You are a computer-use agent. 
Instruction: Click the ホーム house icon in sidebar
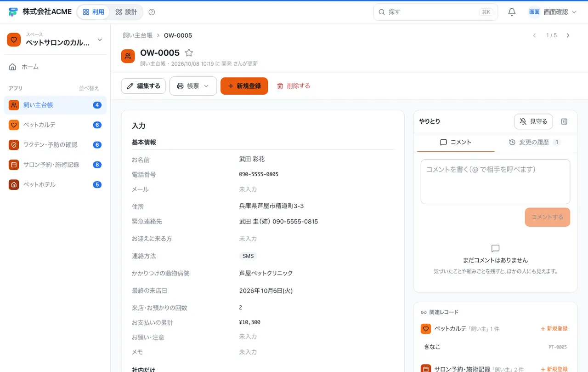13,67
